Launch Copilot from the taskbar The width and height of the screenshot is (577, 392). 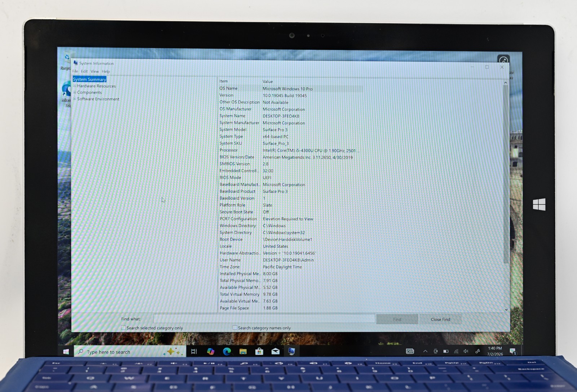point(211,352)
